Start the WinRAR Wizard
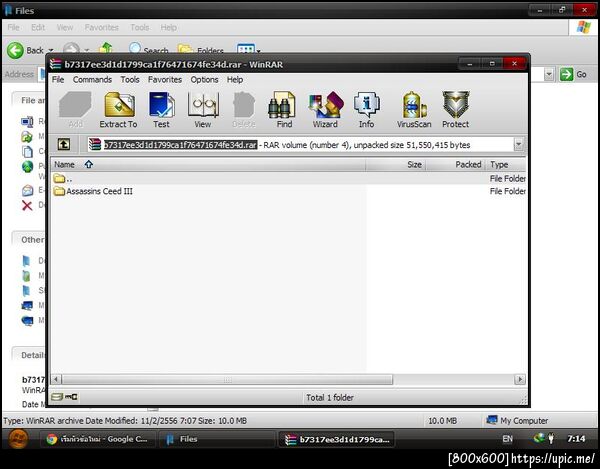 (x=325, y=110)
